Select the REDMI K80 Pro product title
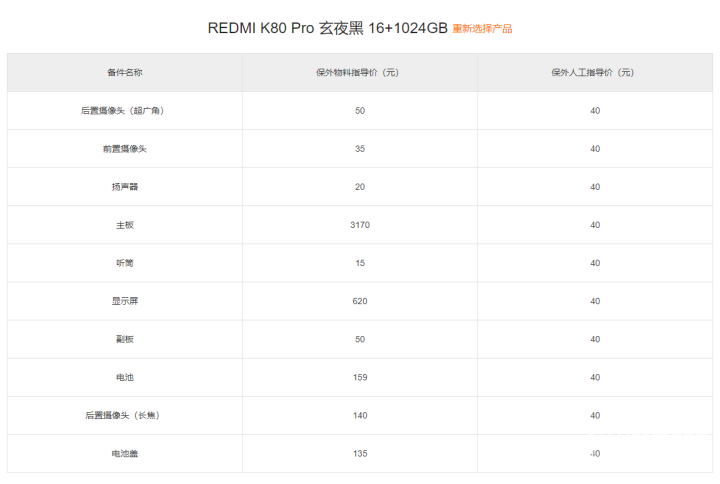The height and width of the screenshot is (484, 720). [x=327, y=28]
